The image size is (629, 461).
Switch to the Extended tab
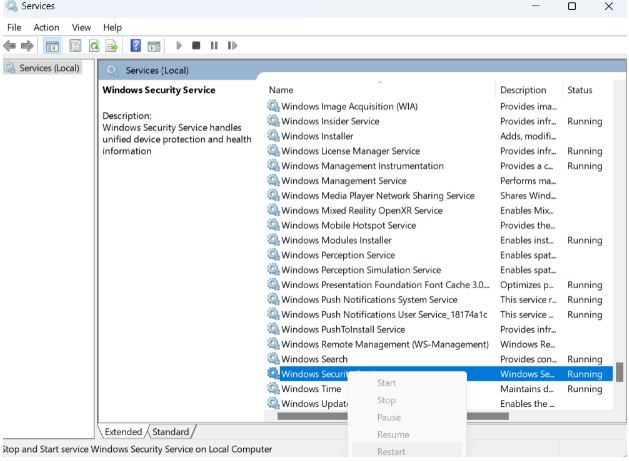[x=123, y=432]
